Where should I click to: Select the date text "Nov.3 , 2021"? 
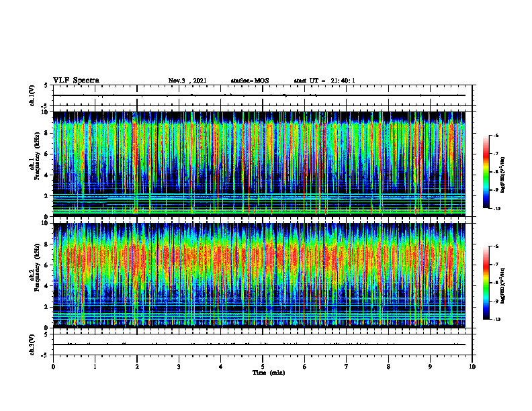pos(187,81)
